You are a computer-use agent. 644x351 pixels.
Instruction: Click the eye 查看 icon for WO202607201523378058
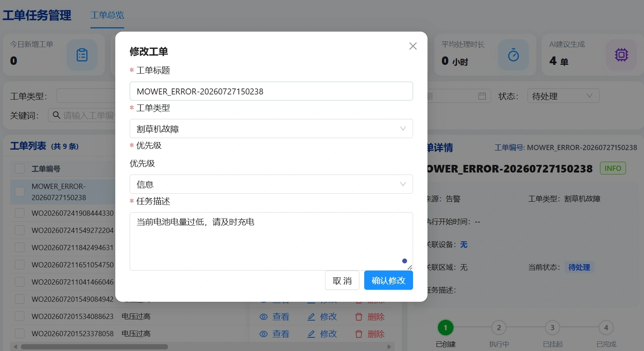tap(263, 334)
